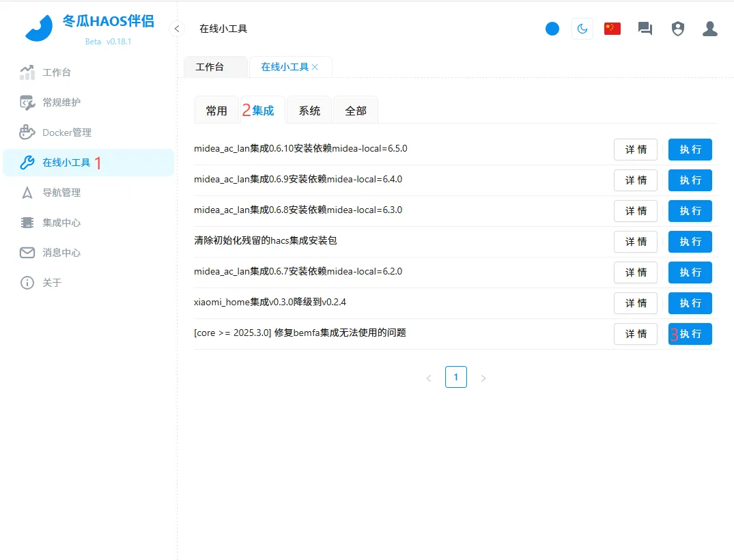Viewport: 734px width, 560px height.
Task: Select 在线小工具 in the sidebar
Action: (89, 163)
